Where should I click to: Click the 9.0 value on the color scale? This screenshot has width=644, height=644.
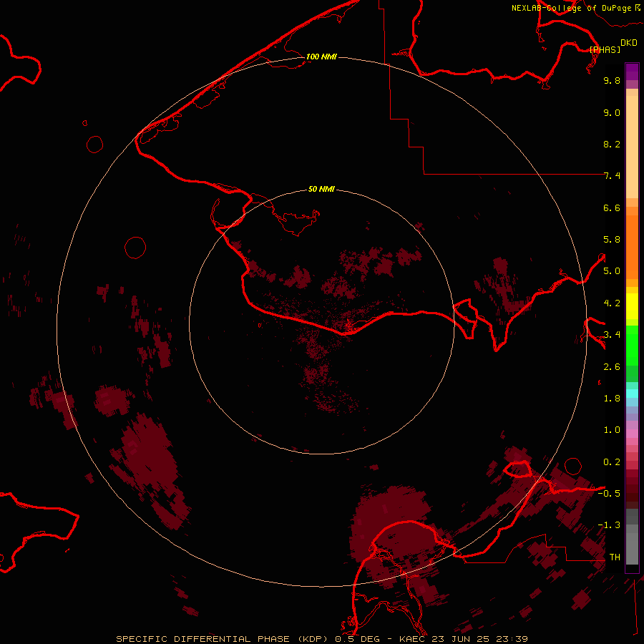pyautogui.click(x=612, y=112)
